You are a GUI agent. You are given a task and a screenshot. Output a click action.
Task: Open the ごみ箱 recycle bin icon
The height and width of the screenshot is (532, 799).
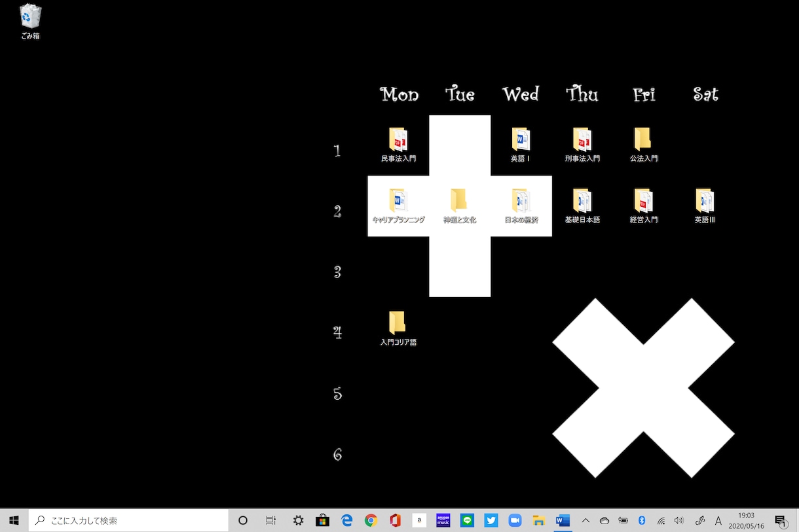click(x=30, y=22)
